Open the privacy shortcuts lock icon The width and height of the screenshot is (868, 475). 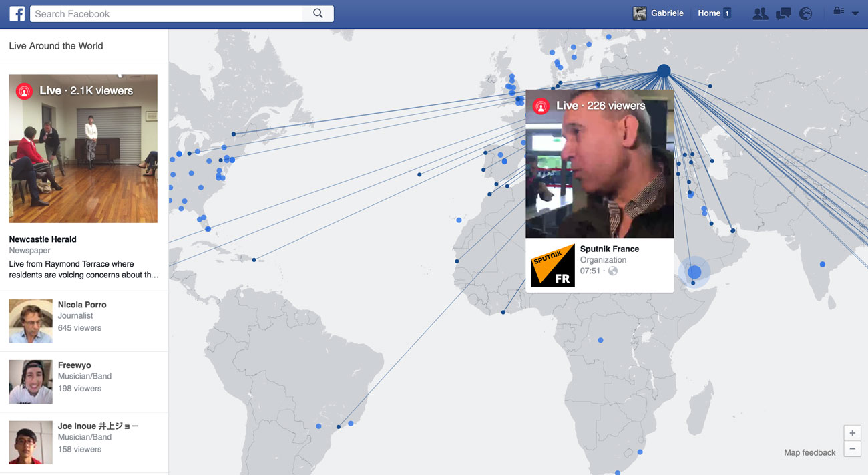click(x=838, y=11)
